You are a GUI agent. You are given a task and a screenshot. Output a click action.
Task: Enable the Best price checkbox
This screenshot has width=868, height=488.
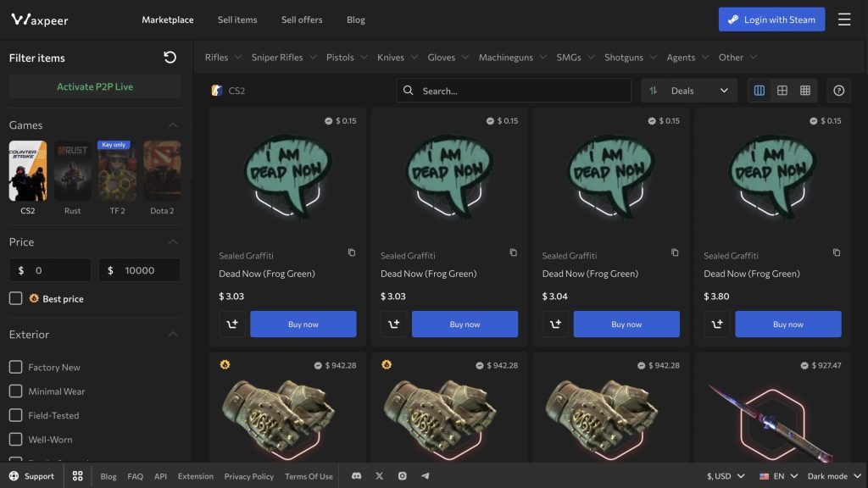(x=15, y=298)
